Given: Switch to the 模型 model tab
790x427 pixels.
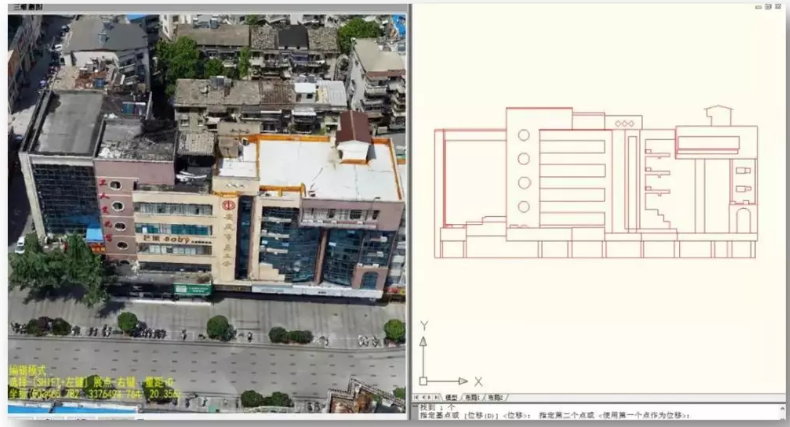Looking at the screenshot, I should (451, 397).
